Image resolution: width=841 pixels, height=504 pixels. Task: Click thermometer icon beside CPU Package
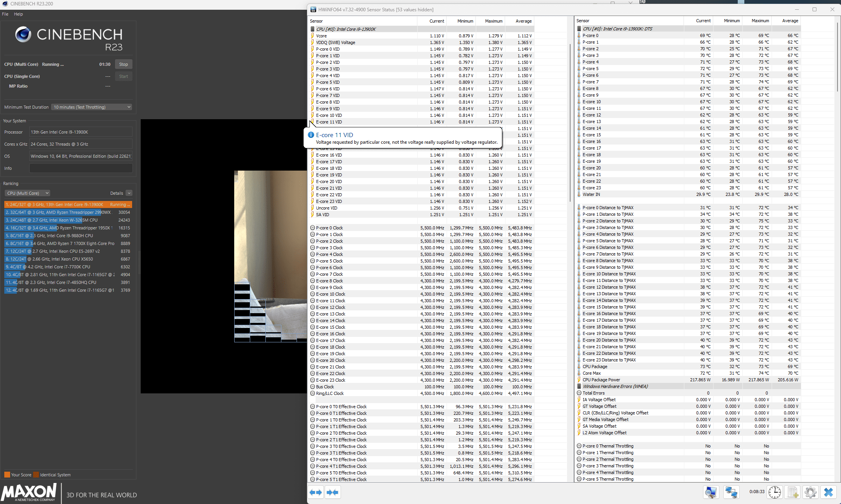click(x=579, y=367)
